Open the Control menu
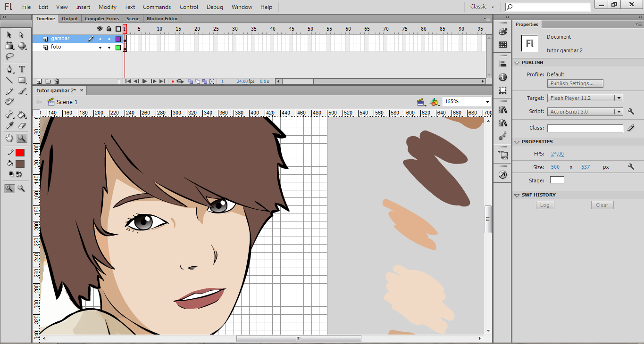 pyautogui.click(x=189, y=7)
